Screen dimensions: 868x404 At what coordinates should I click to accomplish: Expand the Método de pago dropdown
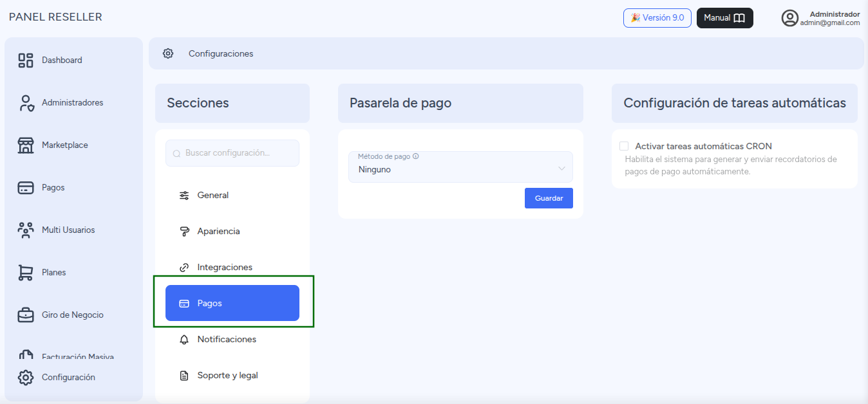tap(460, 167)
